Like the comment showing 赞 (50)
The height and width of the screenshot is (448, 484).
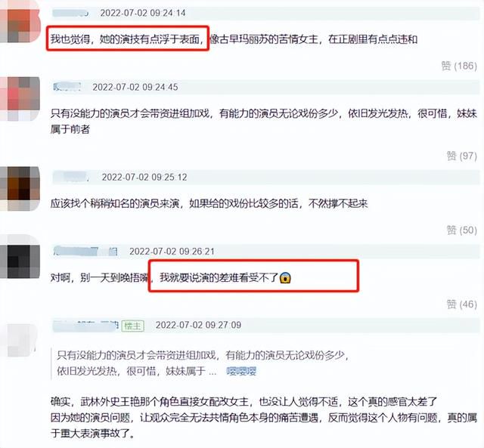pyautogui.click(x=462, y=230)
